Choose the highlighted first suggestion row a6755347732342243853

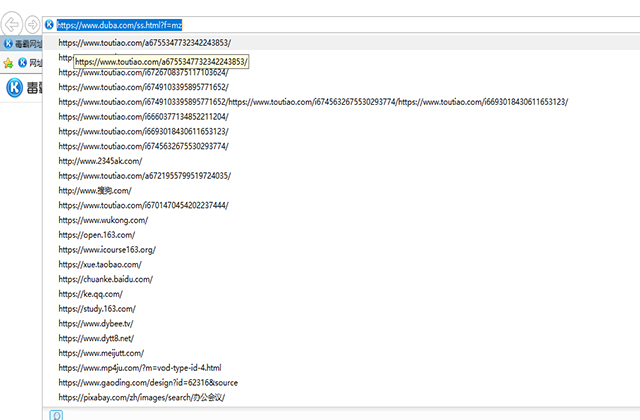[341, 42]
